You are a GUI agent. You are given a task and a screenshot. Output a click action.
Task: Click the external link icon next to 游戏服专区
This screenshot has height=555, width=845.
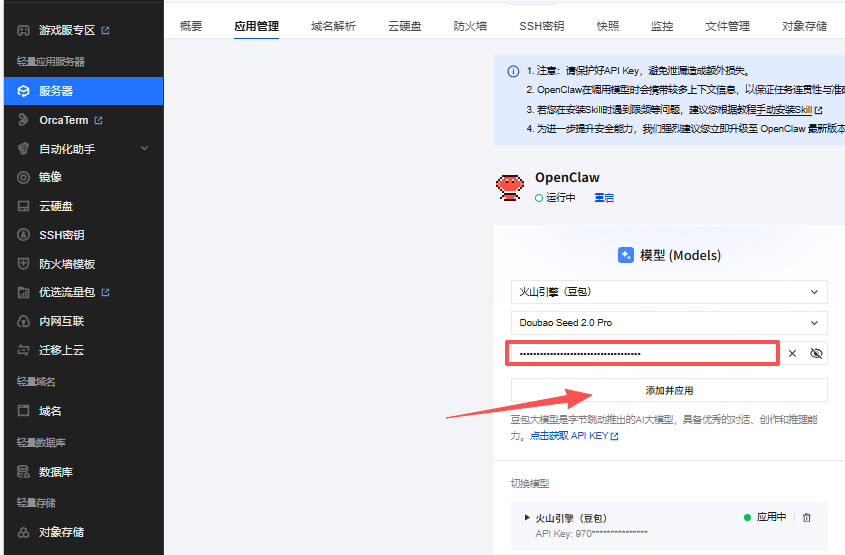pyautogui.click(x=106, y=30)
